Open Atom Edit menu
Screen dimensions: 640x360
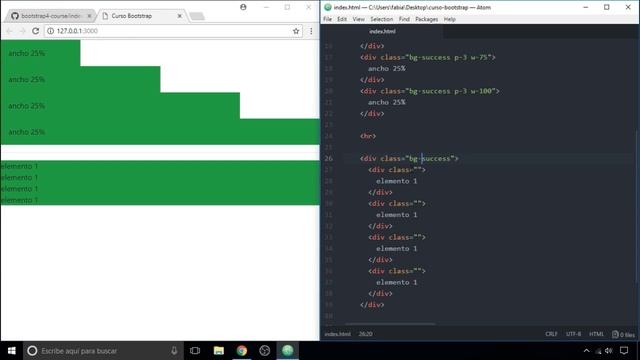tap(342, 19)
